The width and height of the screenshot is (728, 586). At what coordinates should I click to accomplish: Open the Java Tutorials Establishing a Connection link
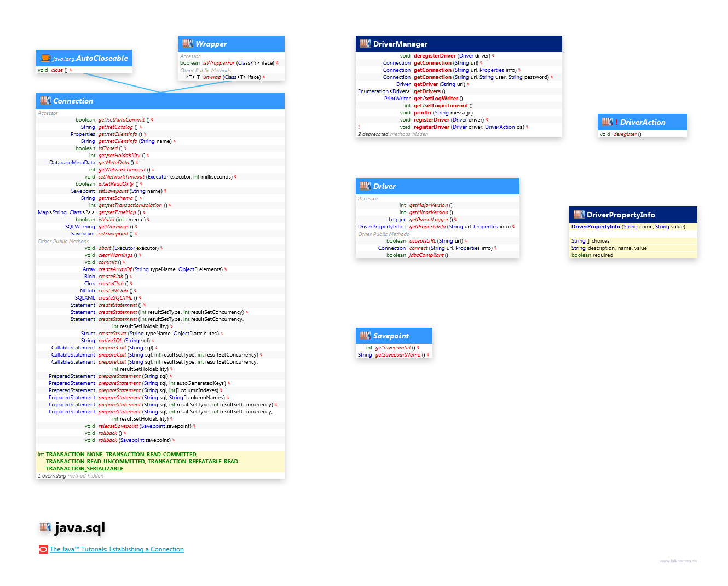point(117,549)
